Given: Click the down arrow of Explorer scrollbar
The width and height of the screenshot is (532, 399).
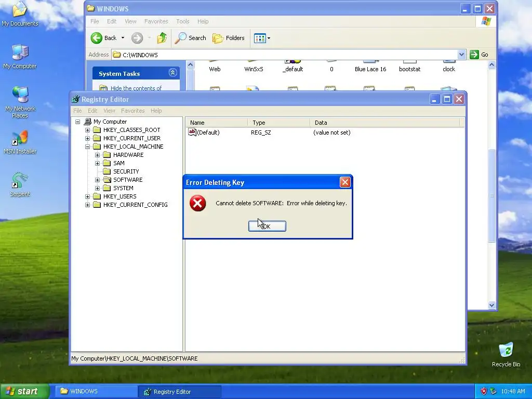Looking at the screenshot, I should [491, 305].
